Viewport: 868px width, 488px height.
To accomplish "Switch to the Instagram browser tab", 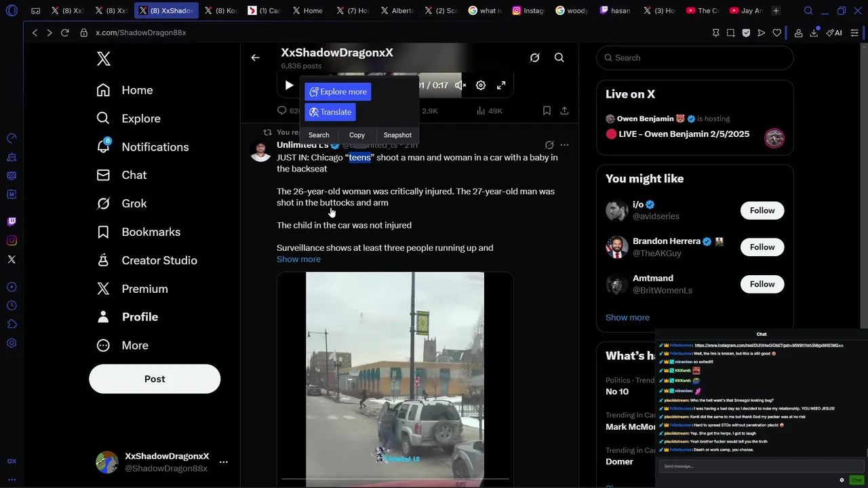I will [527, 11].
